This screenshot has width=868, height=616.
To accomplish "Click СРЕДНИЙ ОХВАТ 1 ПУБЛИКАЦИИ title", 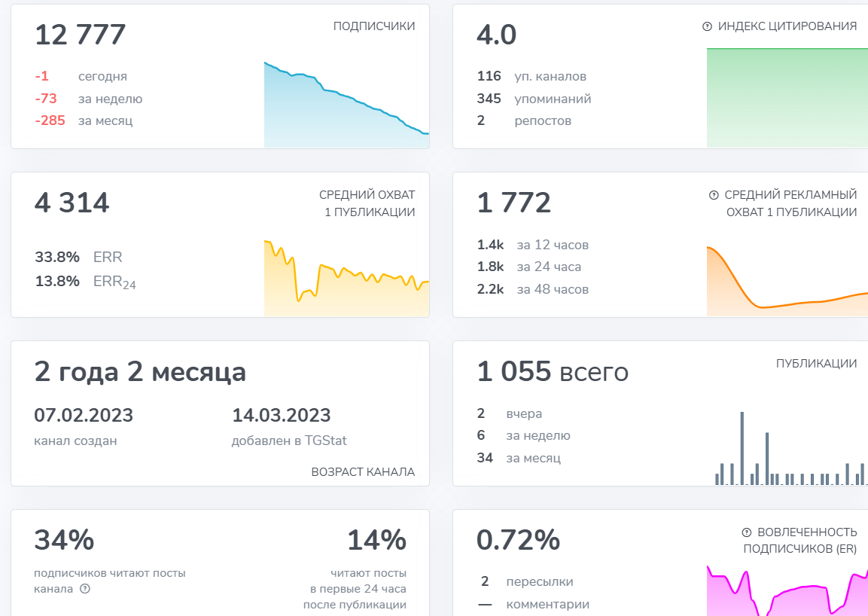I will pos(367,203).
